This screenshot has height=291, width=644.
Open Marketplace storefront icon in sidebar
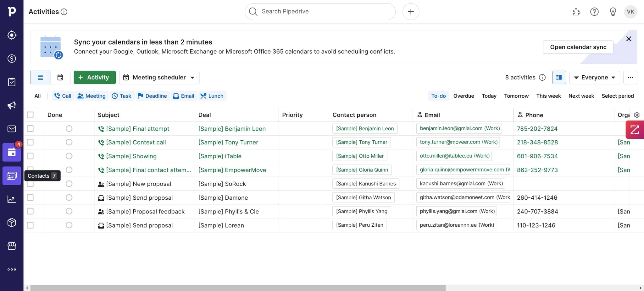point(12,246)
